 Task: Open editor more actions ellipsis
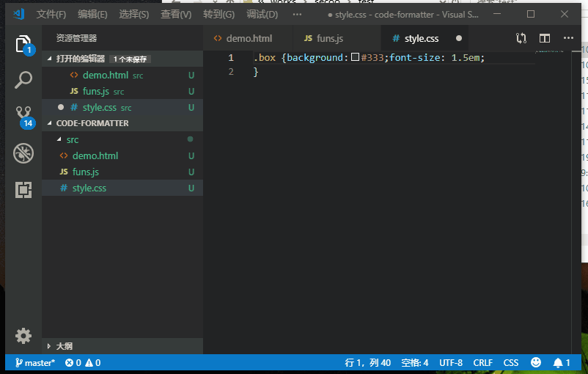568,38
